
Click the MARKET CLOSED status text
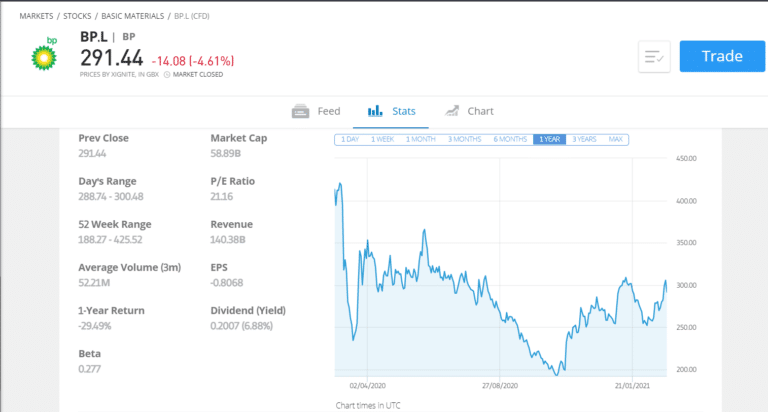tap(198, 74)
